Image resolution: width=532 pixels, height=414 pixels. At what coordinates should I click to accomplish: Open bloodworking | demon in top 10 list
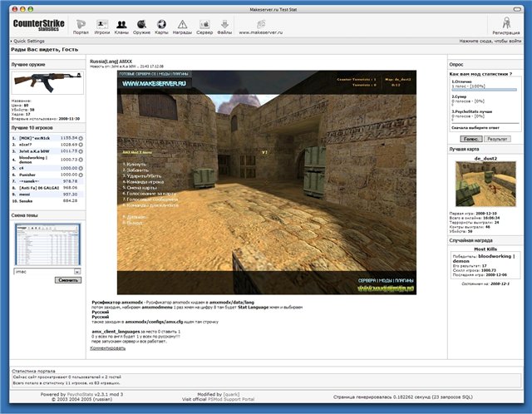[33, 160]
